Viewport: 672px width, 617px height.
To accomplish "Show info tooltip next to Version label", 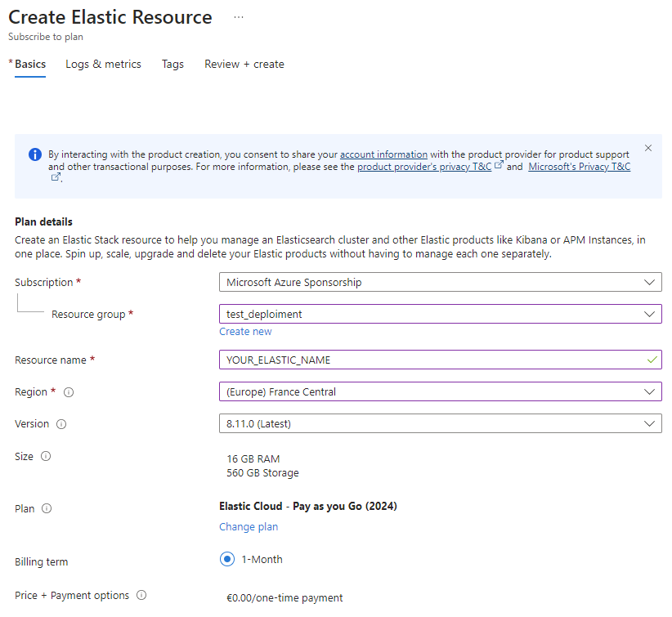I will click(61, 424).
